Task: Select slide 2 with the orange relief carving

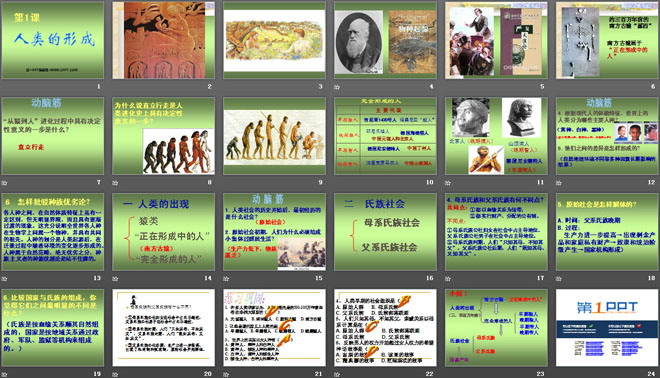Action: [x=163, y=40]
